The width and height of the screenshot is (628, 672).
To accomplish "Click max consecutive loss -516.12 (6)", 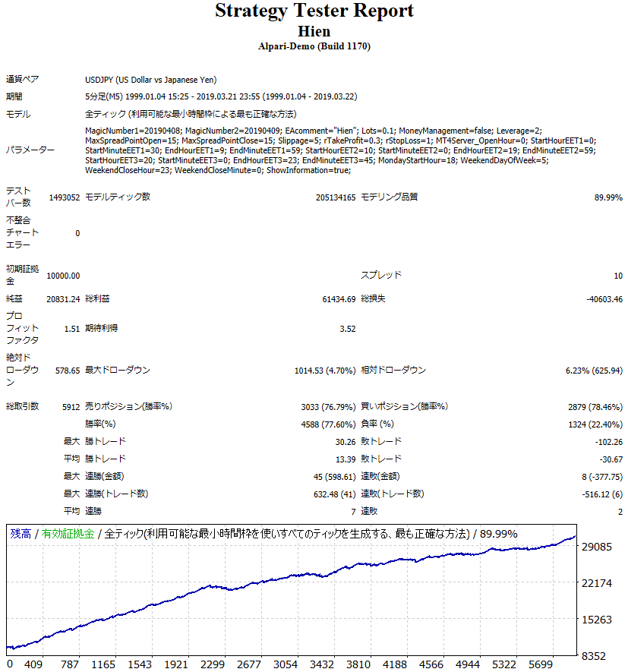I will point(602,494).
